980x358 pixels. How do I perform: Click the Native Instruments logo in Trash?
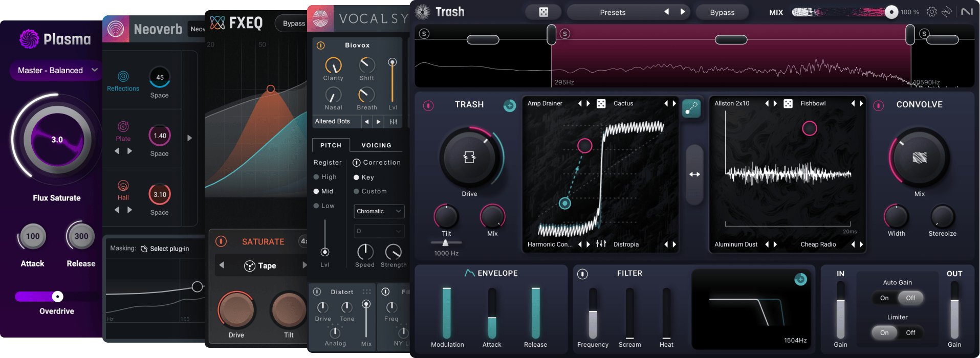coord(967,12)
